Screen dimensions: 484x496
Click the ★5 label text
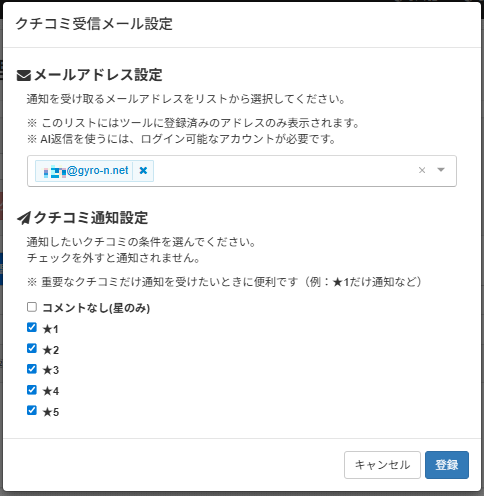(51, 412)
